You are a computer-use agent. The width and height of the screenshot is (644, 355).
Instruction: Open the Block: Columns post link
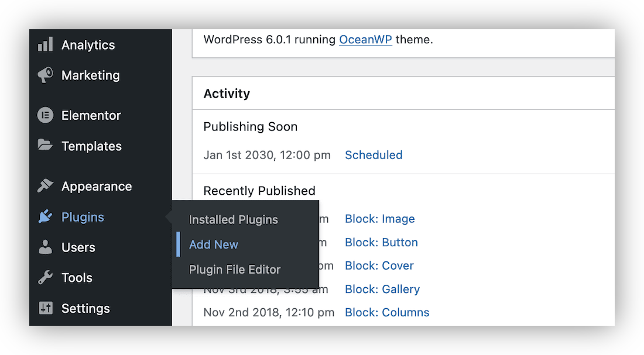click(x=387, y=312)
